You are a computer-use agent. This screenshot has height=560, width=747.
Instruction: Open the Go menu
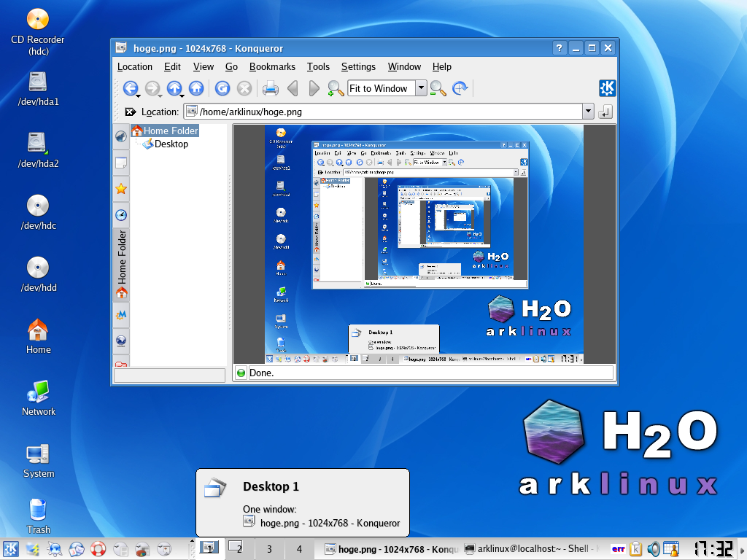(231, 66)
